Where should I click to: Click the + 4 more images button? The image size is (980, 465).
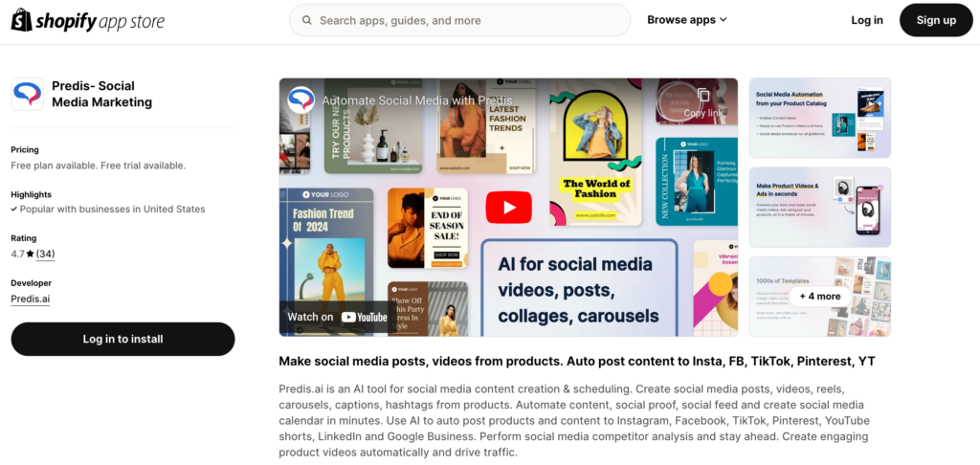coord(820,297)
